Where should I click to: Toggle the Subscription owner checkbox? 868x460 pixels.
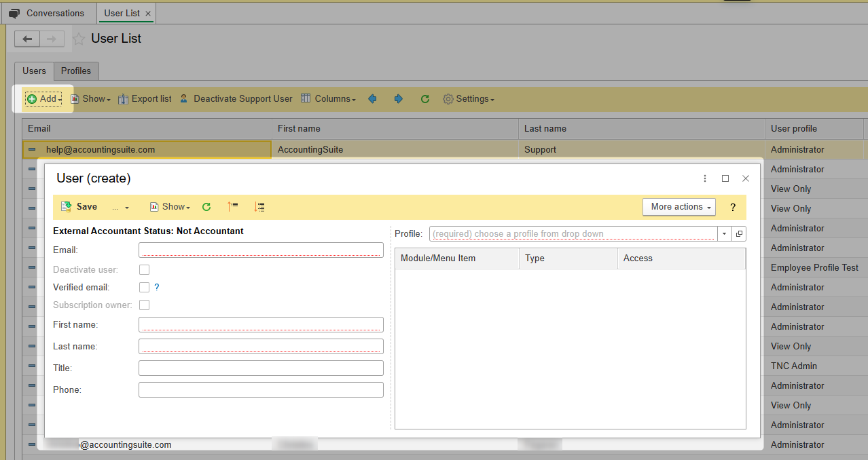pyautogui.click(x=144, y=305)
